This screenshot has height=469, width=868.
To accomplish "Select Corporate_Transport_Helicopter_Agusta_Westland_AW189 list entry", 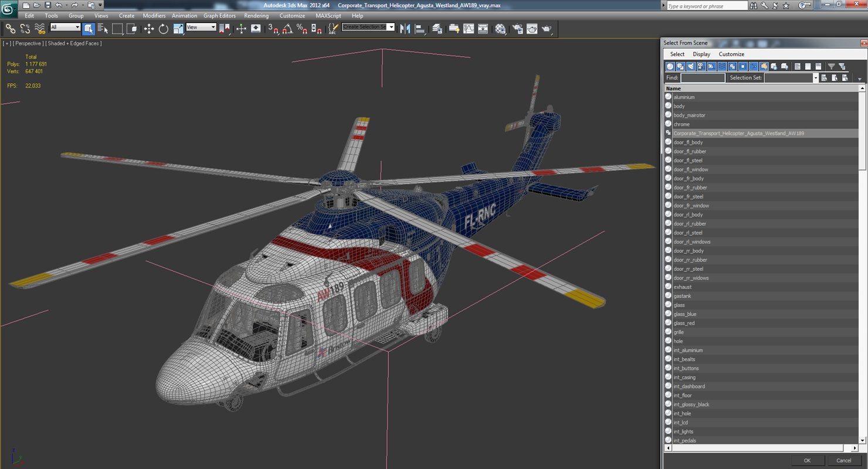I will 761,133.
